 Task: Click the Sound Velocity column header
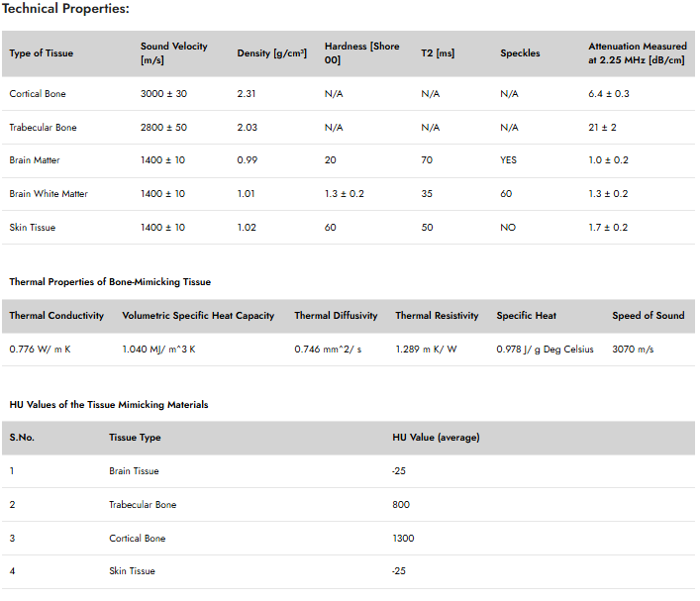tap(173, 53)
